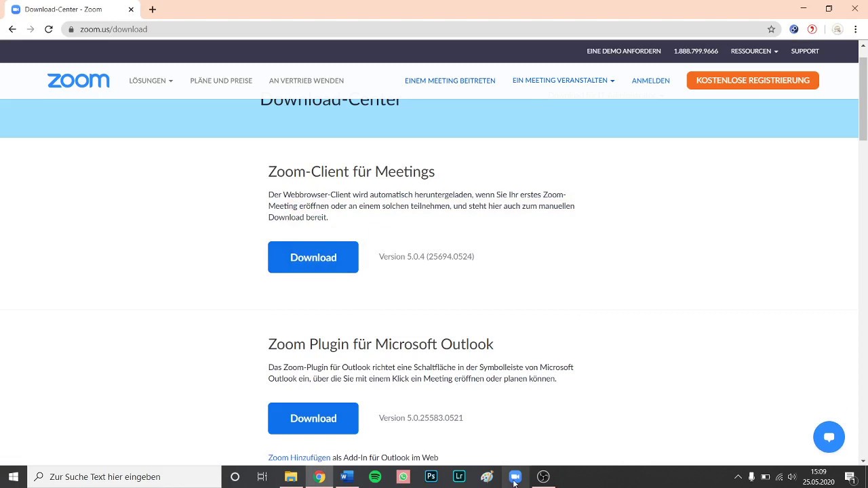Click Eine Demo anfordern
This screenshot has width=868, height=488.
(x=623, y=51)
